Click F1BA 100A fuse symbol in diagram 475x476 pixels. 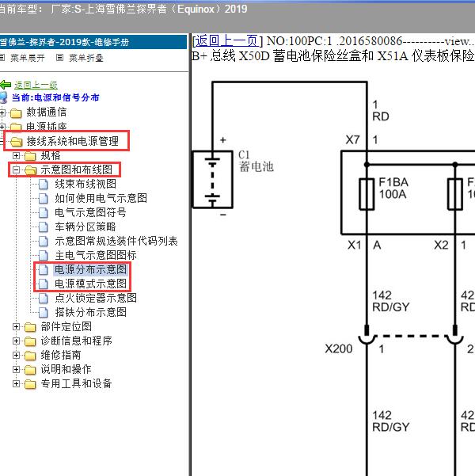pyautogui.click(x=367, y=194)
